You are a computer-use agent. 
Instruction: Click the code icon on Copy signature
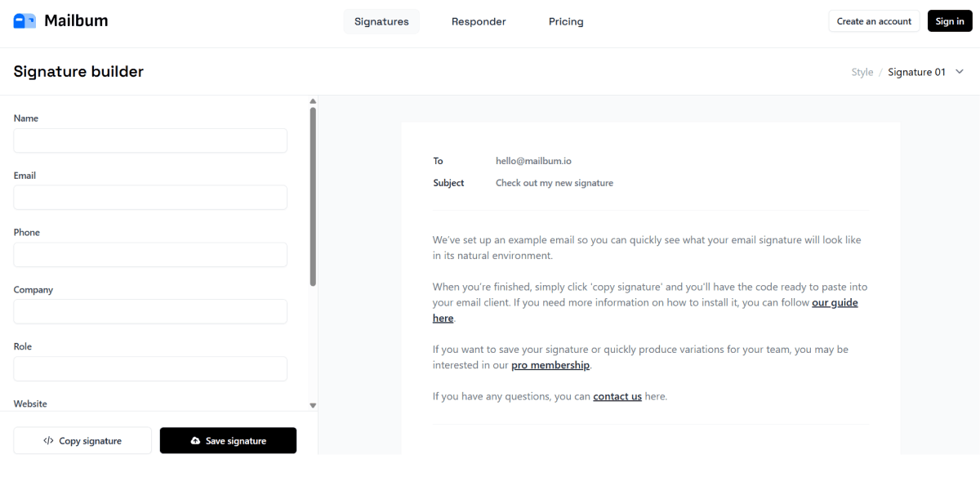(x=49, y=440)
